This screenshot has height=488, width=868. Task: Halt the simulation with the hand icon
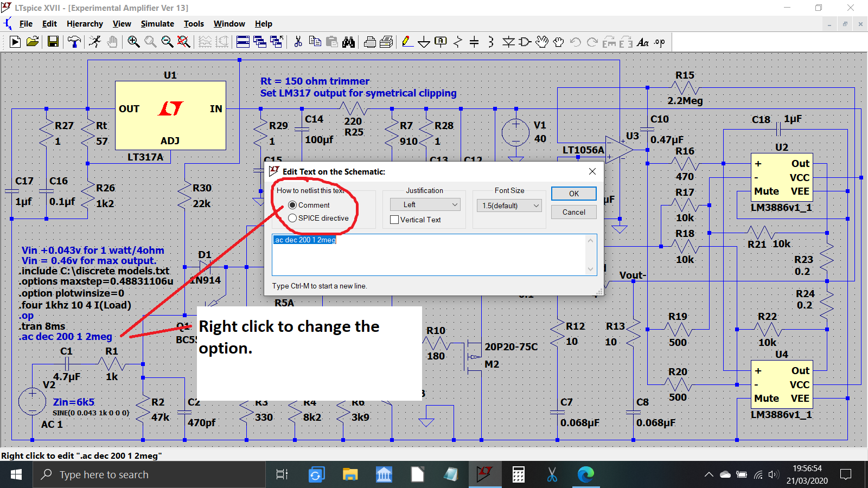coord(112,42)
